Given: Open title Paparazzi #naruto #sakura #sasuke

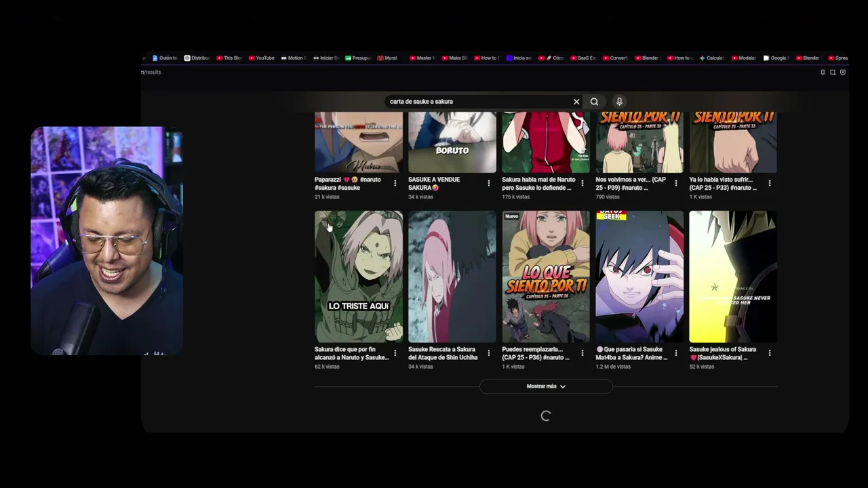Looking at the screenshot, I should [348, 184].
